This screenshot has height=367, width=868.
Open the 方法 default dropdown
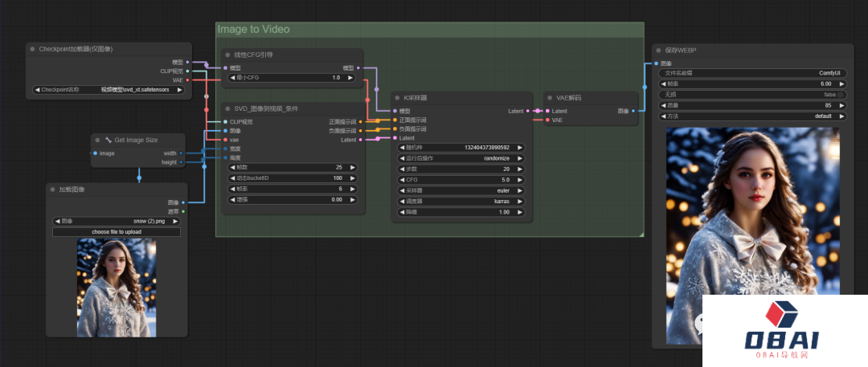pyautogui.click(x=751, y=116)
